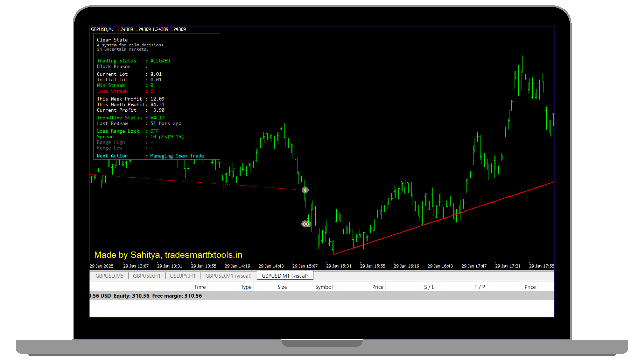Switch to the inactive GBPUSD,M1 (visual) tab
Image resolution: width=644 pixels, height=362 pixels.
pyautogui.click(x=228, y=276)
